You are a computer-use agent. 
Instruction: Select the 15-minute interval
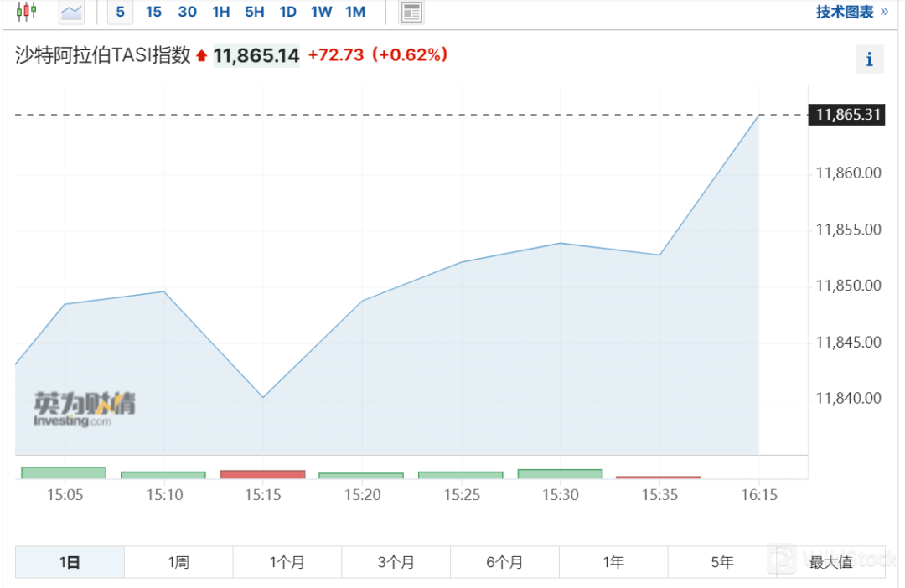(153, 12)
